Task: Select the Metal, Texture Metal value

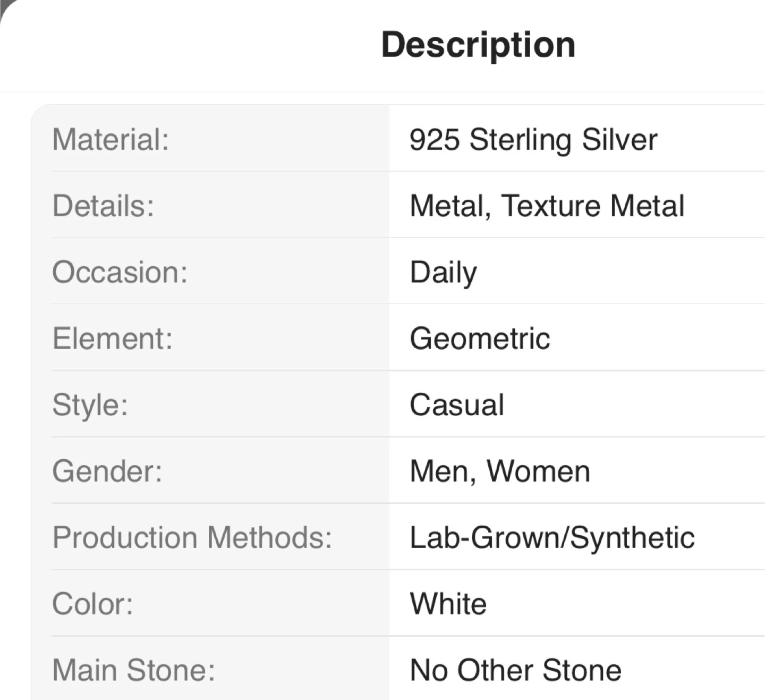Action: 547,206
